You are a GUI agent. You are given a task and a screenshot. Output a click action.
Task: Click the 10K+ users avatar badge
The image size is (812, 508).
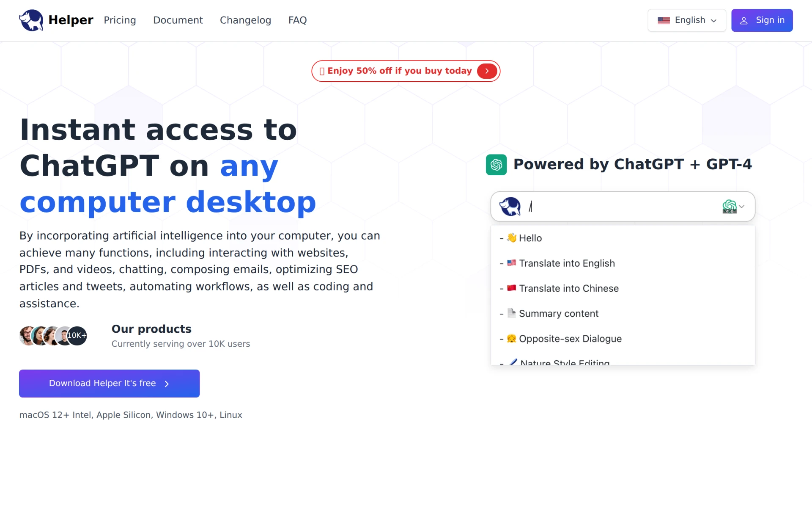coord(77,336)
